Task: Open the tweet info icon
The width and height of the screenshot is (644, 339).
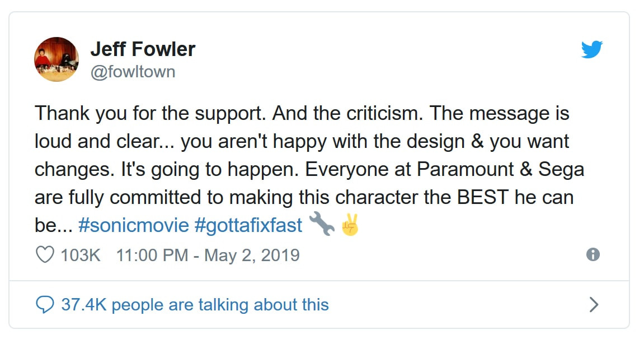Action: (593, 254)
